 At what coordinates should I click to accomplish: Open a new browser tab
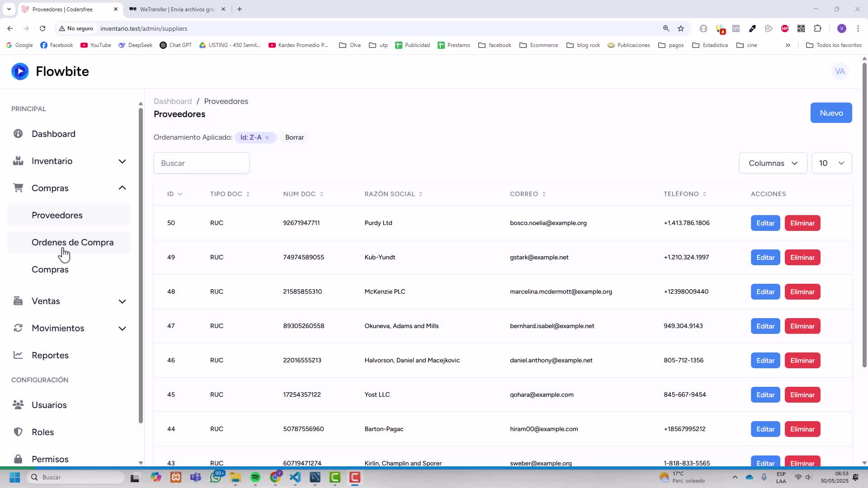240,9
